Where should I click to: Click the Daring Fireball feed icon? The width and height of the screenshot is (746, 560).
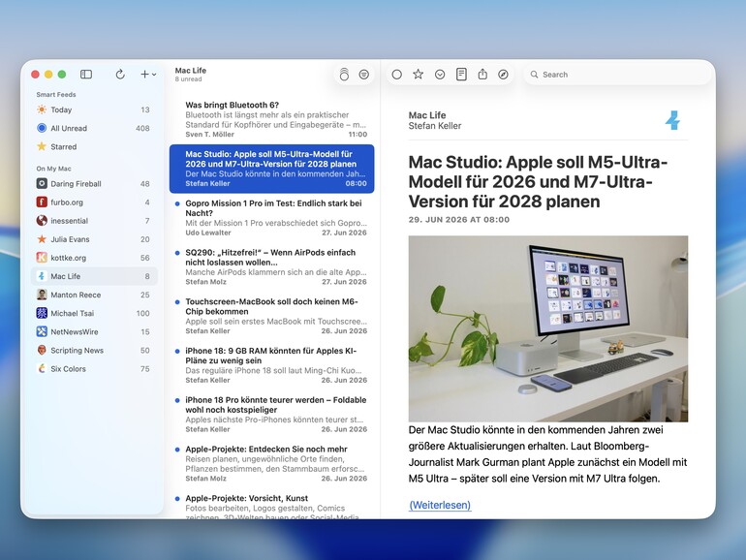pos(42,184)
